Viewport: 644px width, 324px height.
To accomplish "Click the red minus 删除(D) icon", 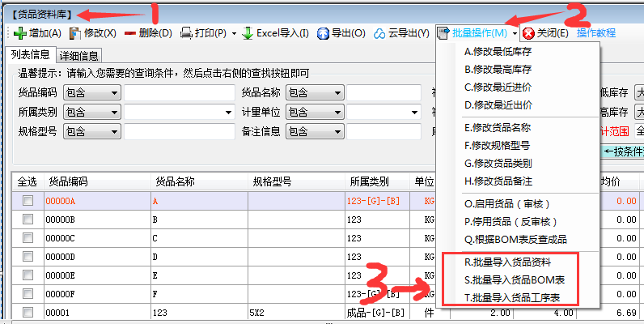I will point(129,33).
